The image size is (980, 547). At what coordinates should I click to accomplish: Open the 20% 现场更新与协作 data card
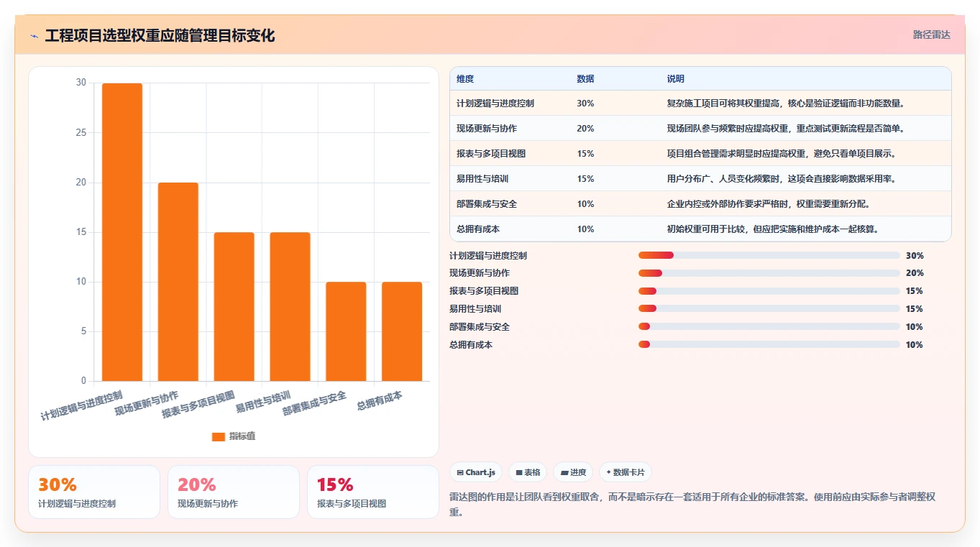pyautogui.click(x=234, y=492)
